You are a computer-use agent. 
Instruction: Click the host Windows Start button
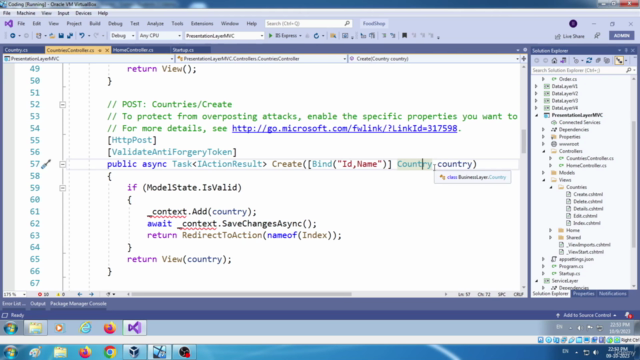coord(10,352)
